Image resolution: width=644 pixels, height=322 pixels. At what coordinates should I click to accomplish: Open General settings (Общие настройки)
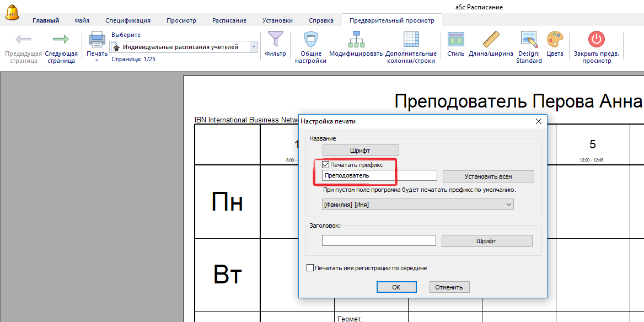[x=310, y=40]
